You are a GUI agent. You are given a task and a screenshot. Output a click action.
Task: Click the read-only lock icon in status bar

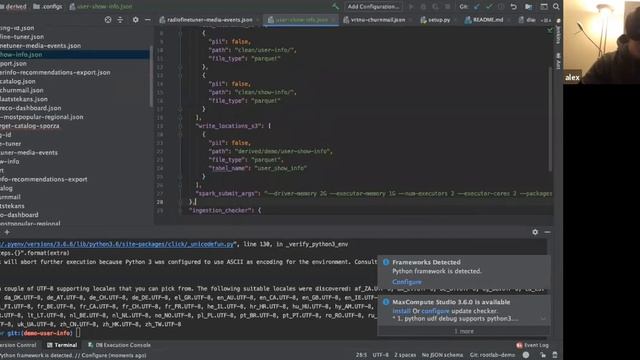tap(542, 355)
